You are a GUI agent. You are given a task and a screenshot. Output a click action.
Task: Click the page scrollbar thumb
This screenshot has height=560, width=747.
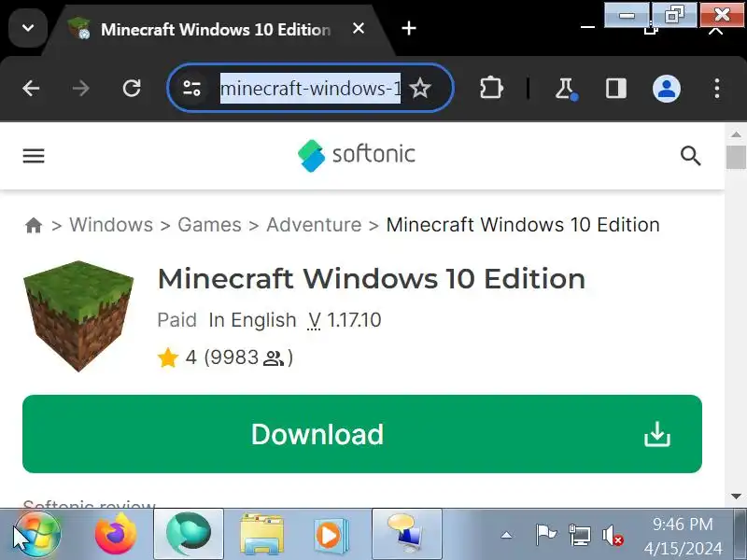(x=736, y=157)
